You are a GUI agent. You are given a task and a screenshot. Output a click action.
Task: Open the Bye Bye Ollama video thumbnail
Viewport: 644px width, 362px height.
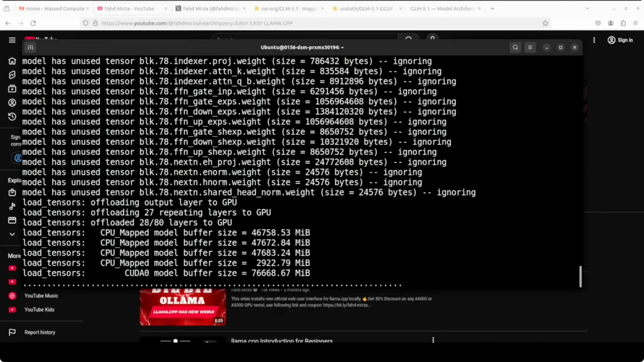[183, 307]
